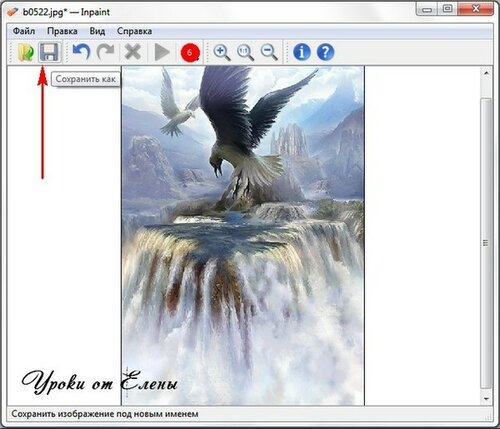
Task: Select the red marker size circle
Action: [x=190, y=53]
